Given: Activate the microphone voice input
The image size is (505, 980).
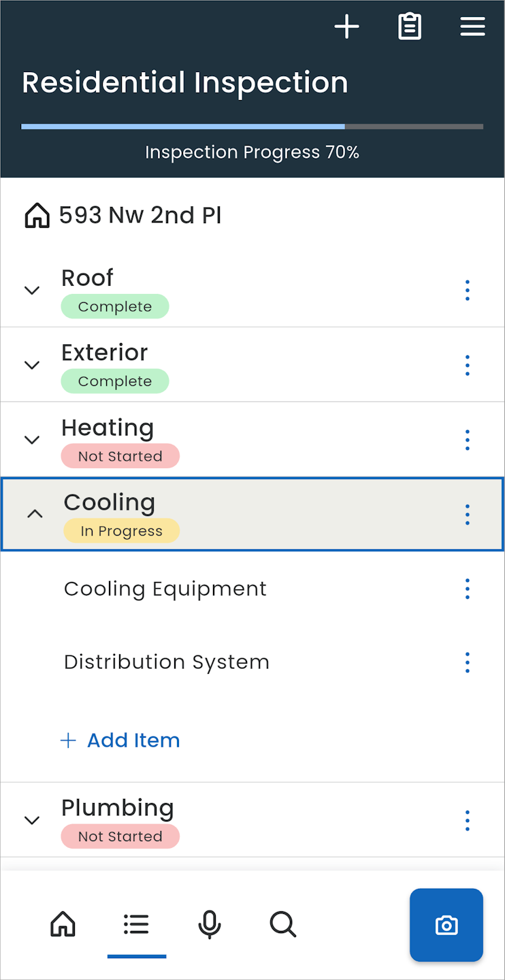Looking at the screenshot, I should point(210,925).
